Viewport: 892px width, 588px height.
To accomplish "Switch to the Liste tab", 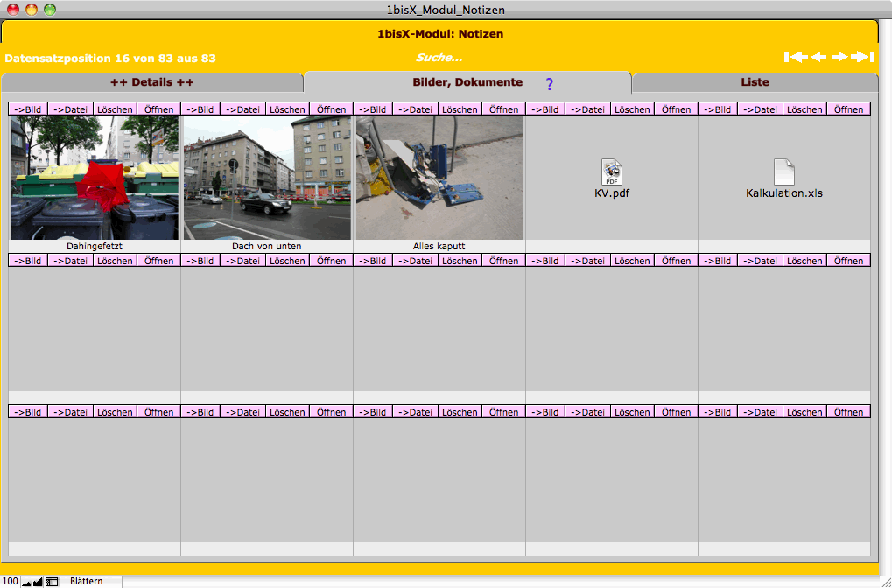I will 754,82.
